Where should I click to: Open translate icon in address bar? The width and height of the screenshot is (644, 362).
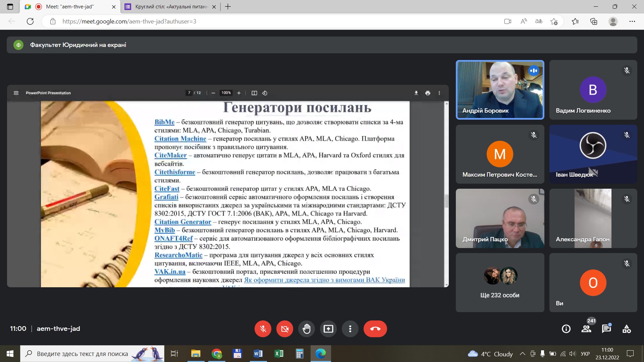(x=539, y=21)
